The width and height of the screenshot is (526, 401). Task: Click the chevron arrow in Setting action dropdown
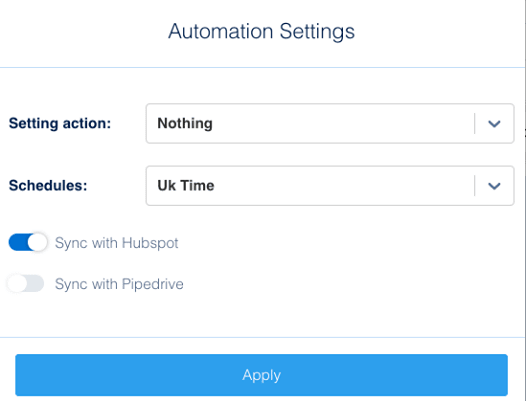[494, 123]
